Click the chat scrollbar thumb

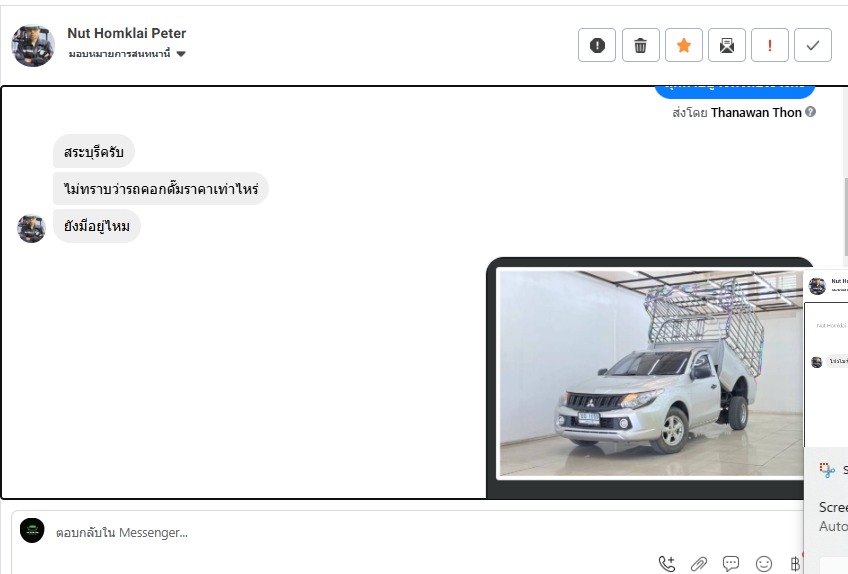846,216
